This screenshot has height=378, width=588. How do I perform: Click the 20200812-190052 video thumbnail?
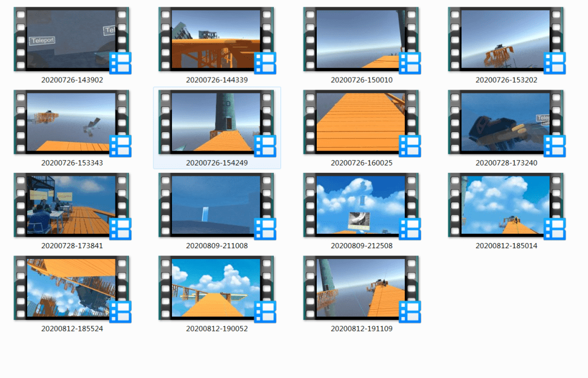coord(217,288)
